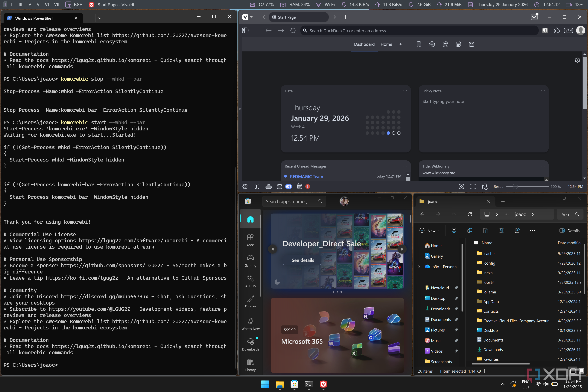Open PowerShell new tab dropdown arrow

100,18
